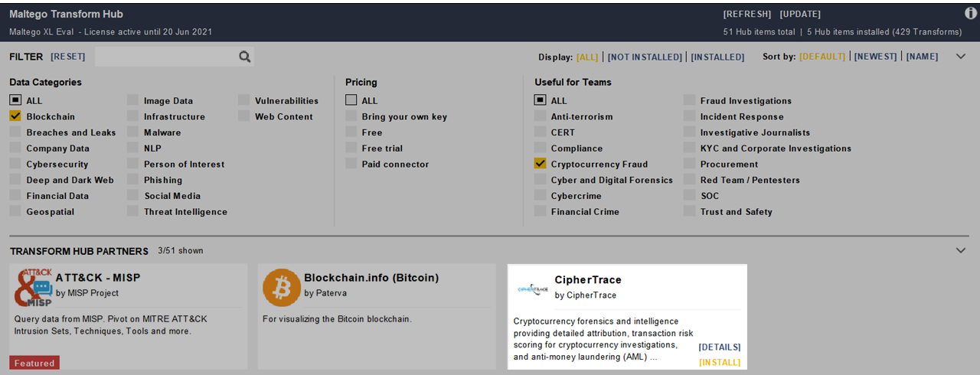
Task: Check the Breaches and Leaks checkbox
Action: pyautogui.click(x=15, y=132)
